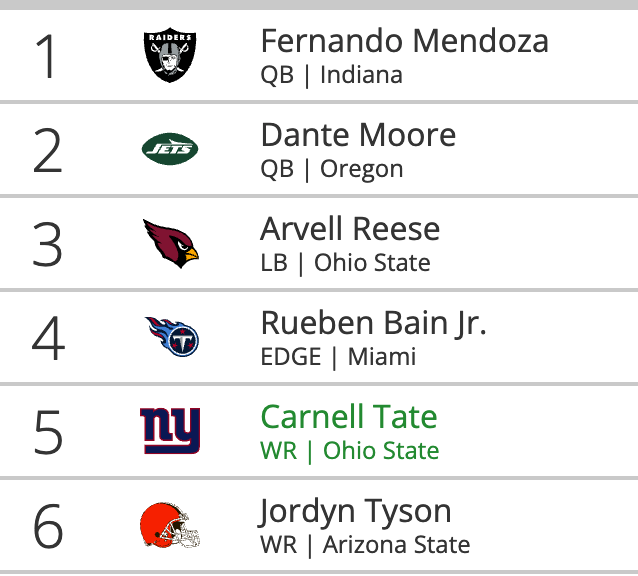This screenshot has height=576, width=638.
Task: Click the Jets team logo
Action: pyautogui.click(x=170, y=150)
